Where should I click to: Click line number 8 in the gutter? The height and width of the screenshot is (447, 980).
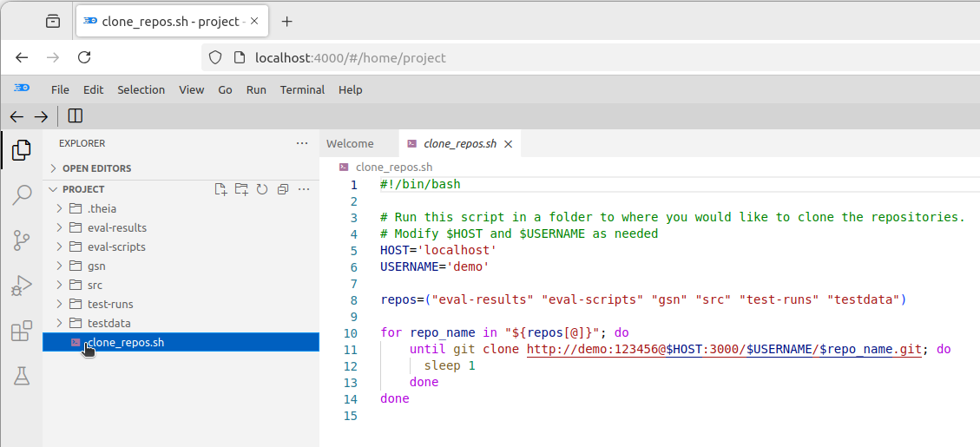(x=354, y=300)
